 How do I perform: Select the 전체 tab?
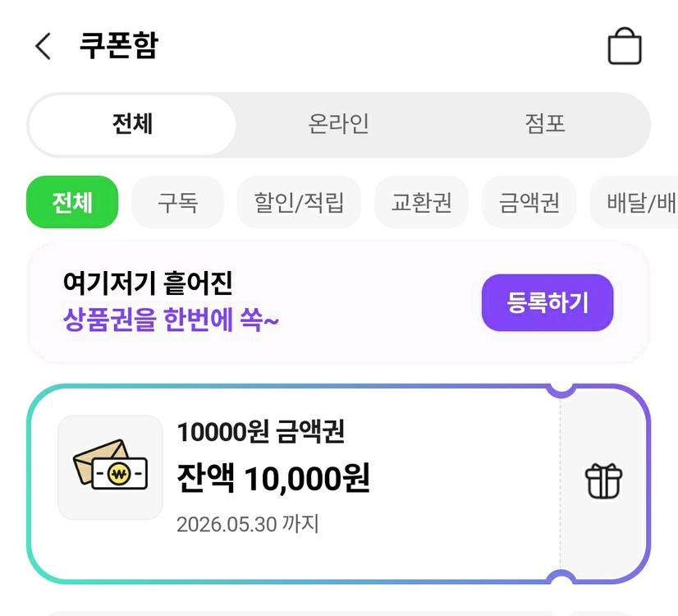tap(131, 125)
